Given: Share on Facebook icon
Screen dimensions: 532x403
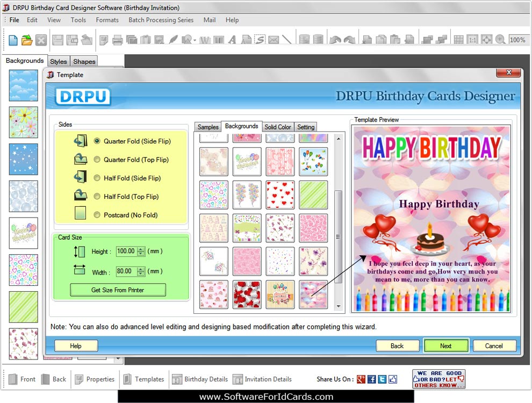Looking at the screenshot, I should (x=371, y=379).
